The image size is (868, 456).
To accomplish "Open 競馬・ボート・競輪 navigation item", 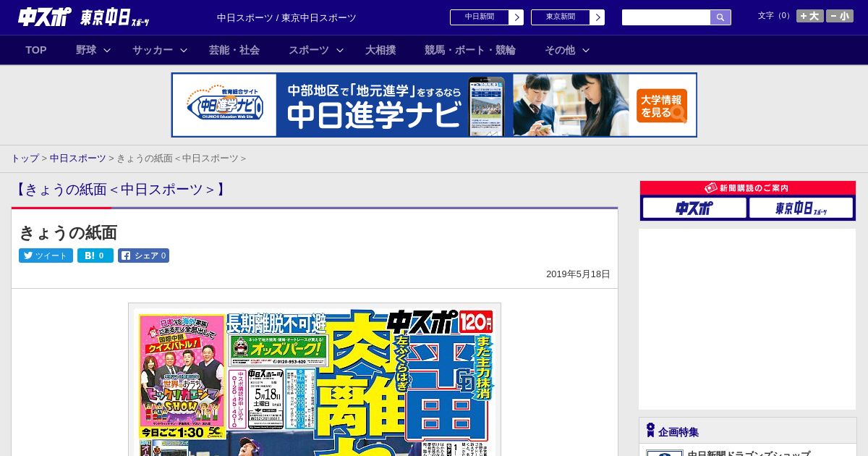I will [x=470, y=50].
